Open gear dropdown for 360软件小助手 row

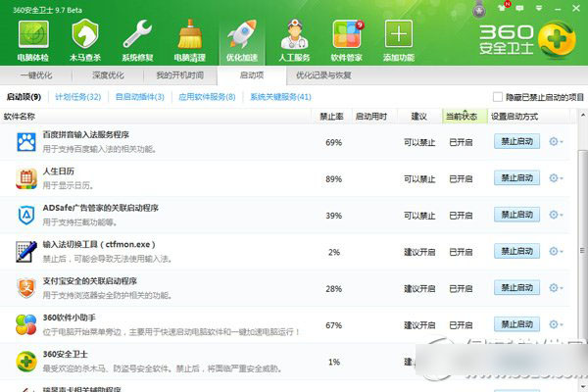coord(556,324)
